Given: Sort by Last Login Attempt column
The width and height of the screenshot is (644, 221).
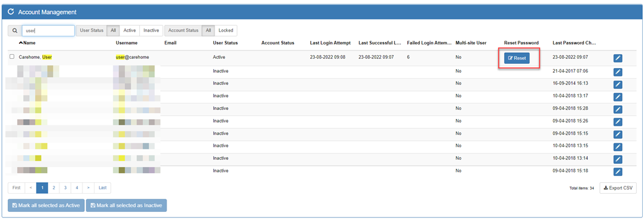Looking at the screenshot, I should coord(330,42).
